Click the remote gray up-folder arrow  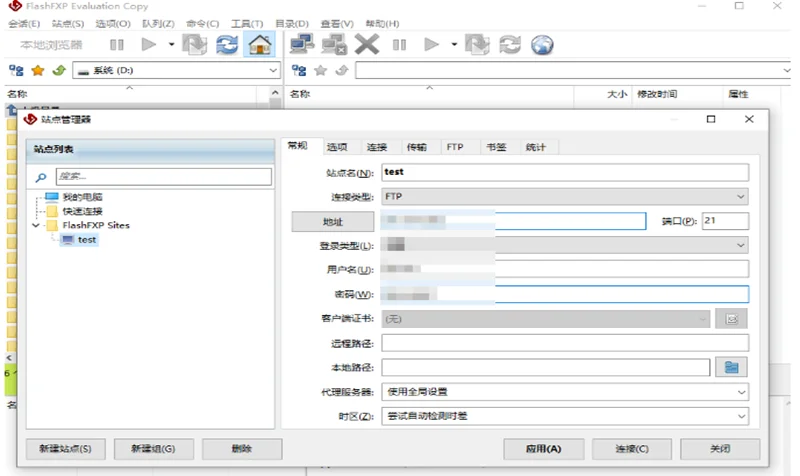point(342,70)
